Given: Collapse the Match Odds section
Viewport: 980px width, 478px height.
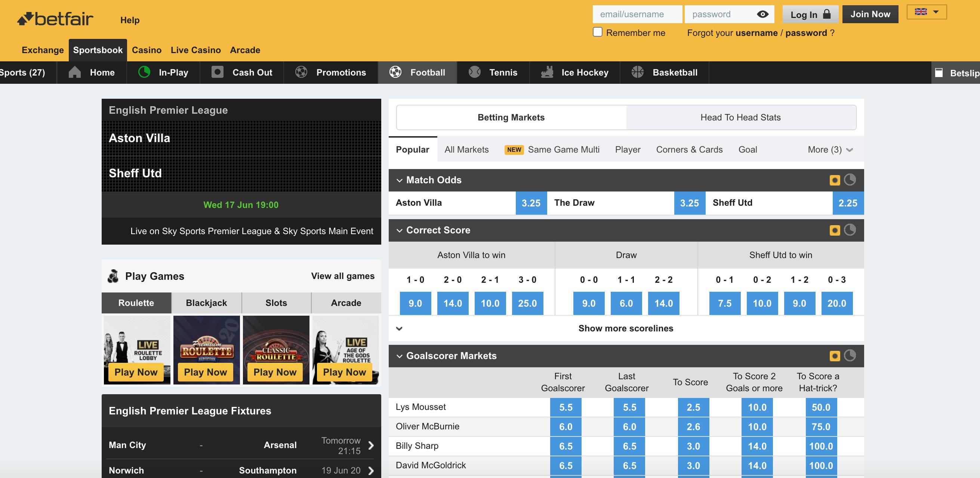Looking at the screenshot, I should click(400, 180).
